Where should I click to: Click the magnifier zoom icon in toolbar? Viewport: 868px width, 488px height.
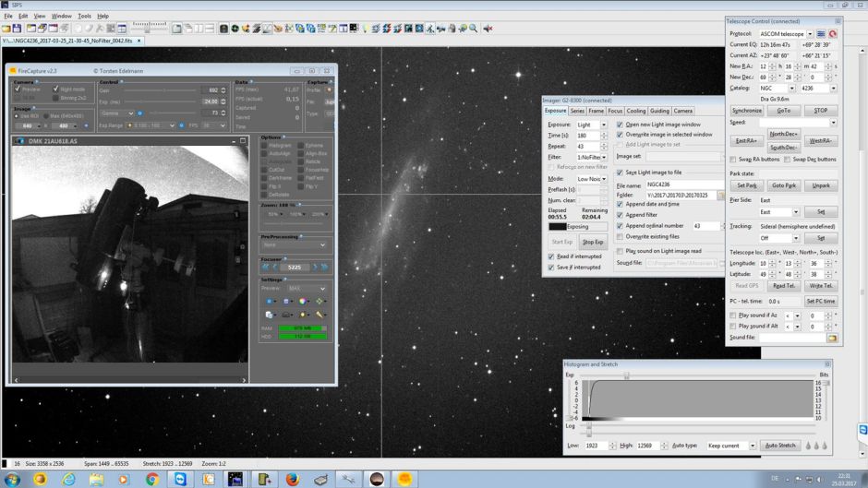tap(474, 29)
